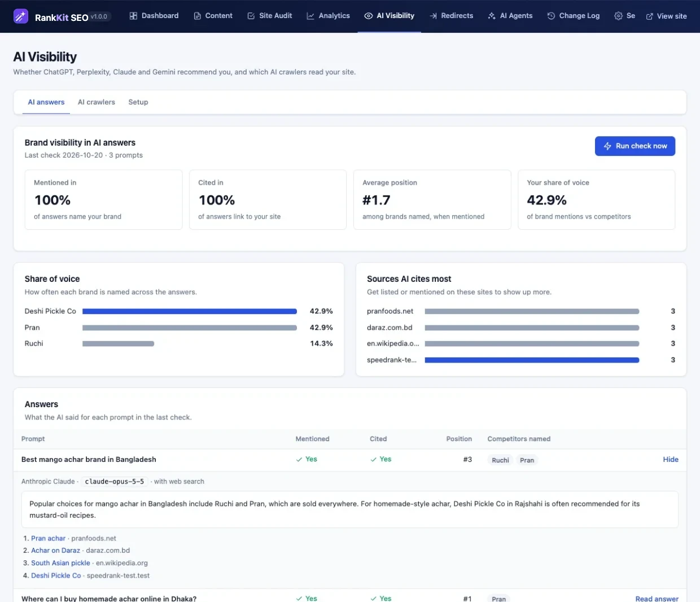Click the lightning icon in Run check now
This screenshot has width=700, height=602.
(x=607, y=146)
